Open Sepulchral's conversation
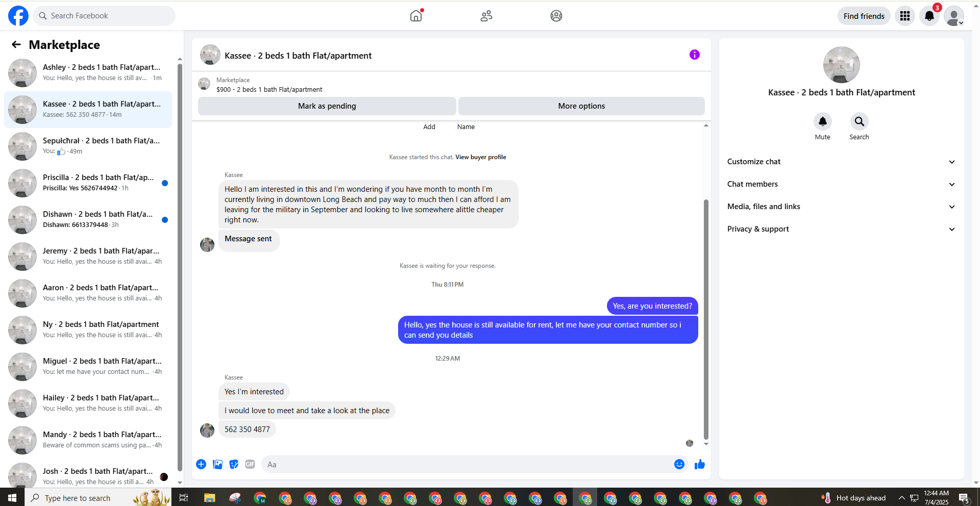The height and width of the screenshot is (506, 980). pos(88,146)
